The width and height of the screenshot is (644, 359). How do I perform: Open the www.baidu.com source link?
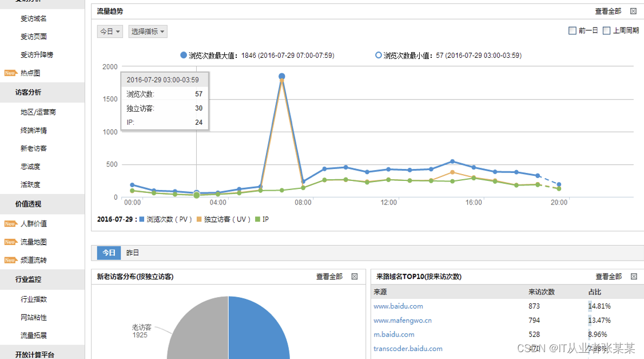[398, 306]
